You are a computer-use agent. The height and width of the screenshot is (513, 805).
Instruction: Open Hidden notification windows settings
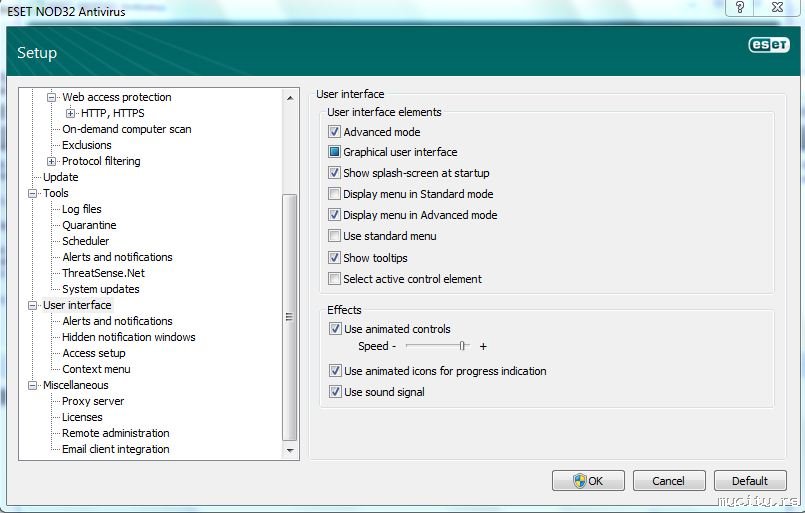(x=129, y=337)
